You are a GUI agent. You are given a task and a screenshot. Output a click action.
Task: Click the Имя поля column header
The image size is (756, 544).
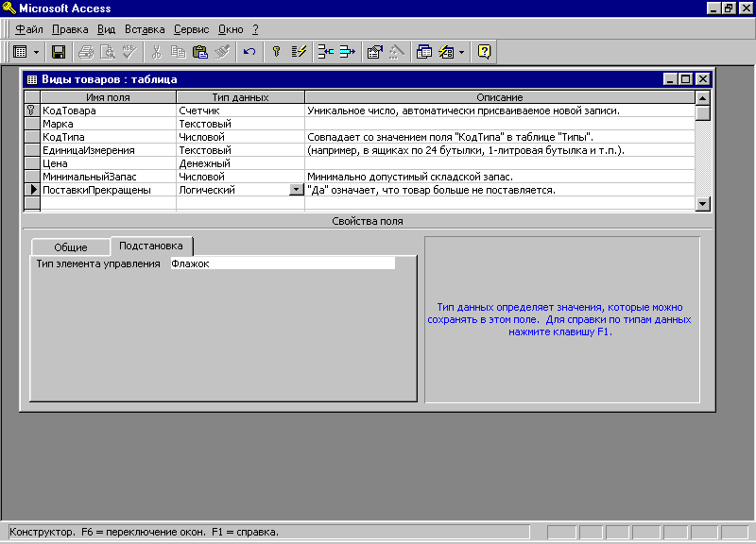(x=109, y=97)
